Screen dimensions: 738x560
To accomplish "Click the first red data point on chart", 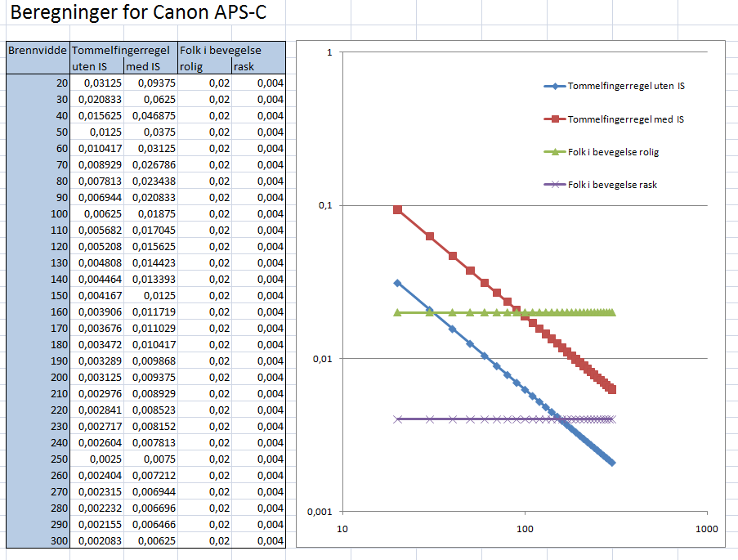I will tap(398, 209).
